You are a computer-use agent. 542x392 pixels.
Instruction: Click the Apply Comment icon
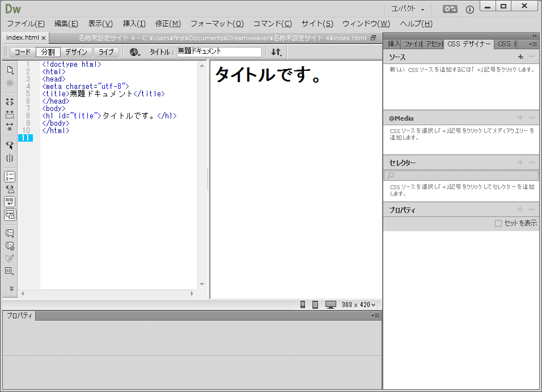coord(10,233)
